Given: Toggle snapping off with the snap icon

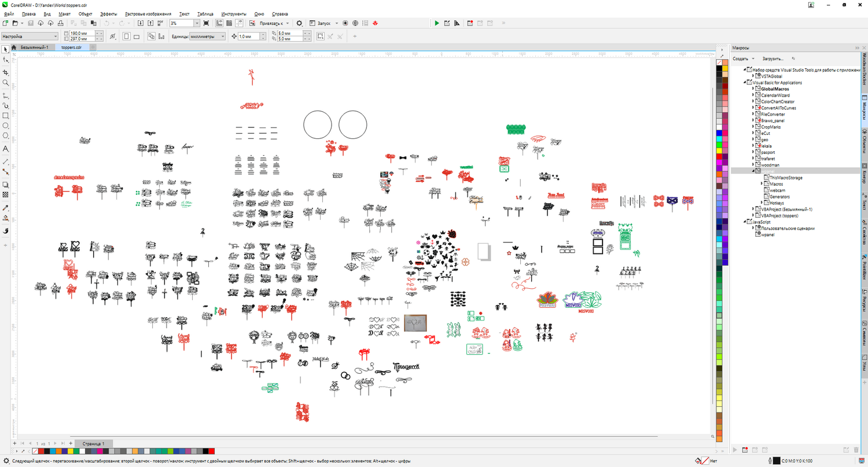Looking at the screenshot, I should tap(253, 23).
